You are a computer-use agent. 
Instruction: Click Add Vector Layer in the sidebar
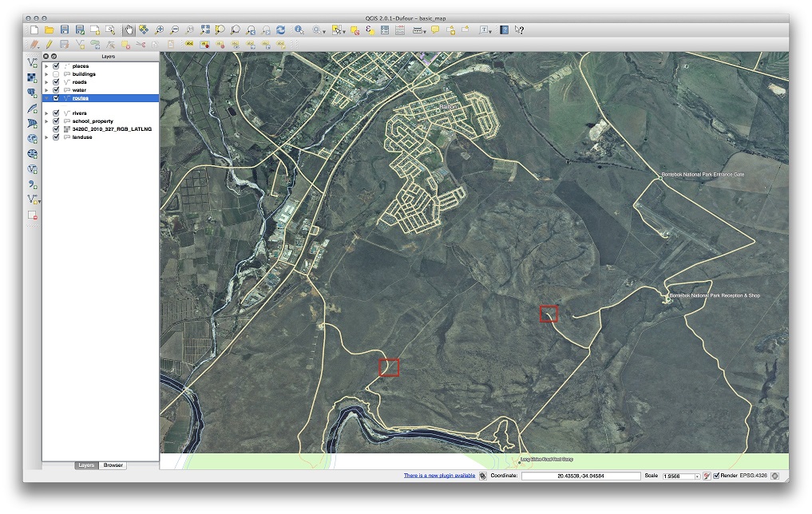point(32,62)
